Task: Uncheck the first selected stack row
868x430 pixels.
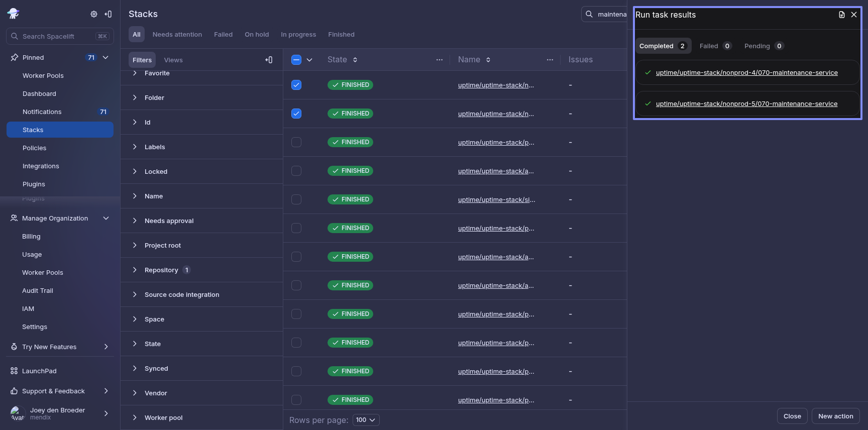Action: (296, 85)
